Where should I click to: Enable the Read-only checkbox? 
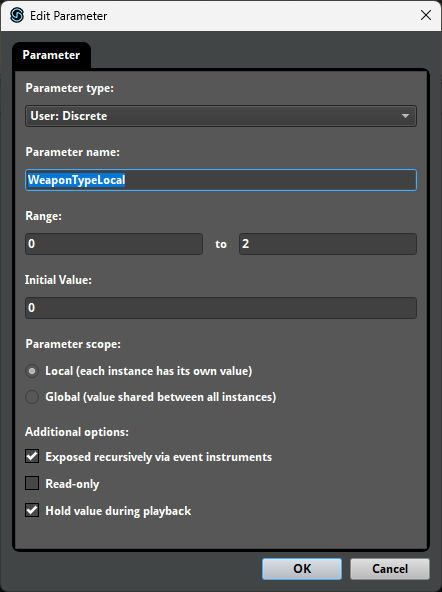pyautogui.click(x=32, y=483)
